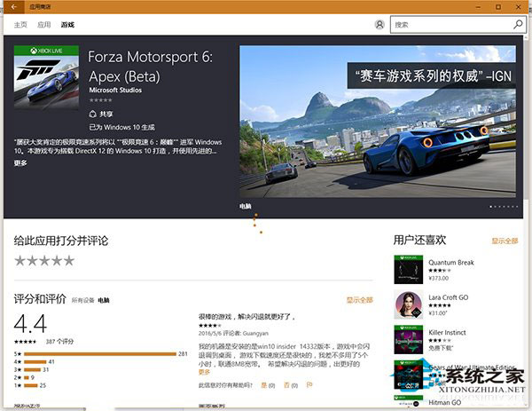Click 显示全部 for ratings and reviews
The height and width of the screenshot is (411, 532).
coord(360,300)
